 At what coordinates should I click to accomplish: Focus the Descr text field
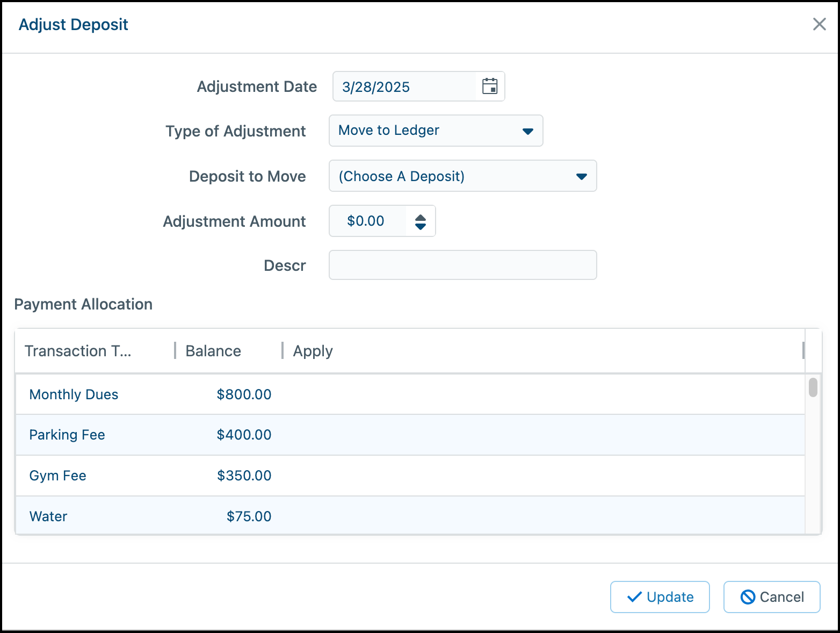[x=462, y=265]
